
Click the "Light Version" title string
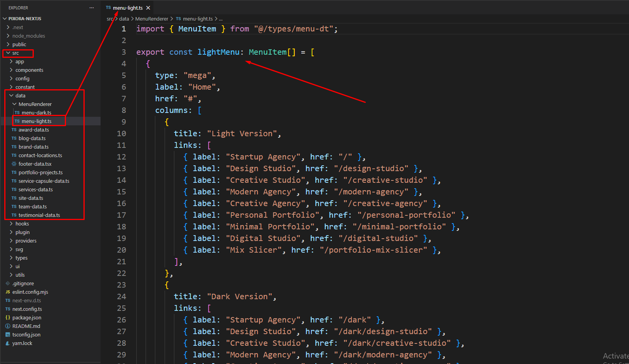(x=242, y=133)
